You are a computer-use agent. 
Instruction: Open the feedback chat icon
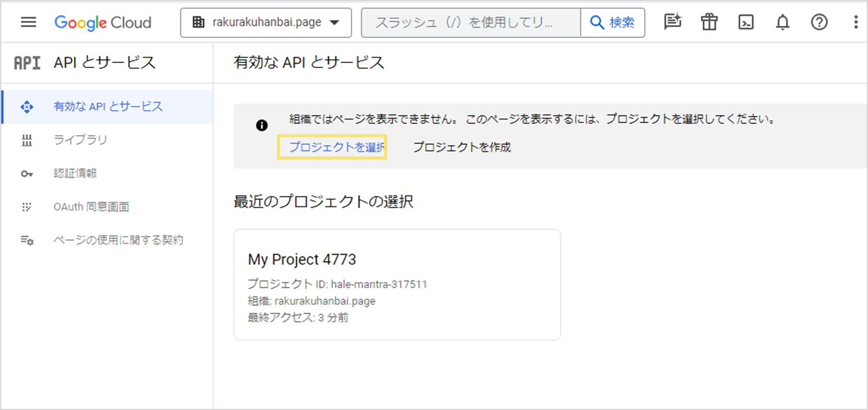point(672,22)
